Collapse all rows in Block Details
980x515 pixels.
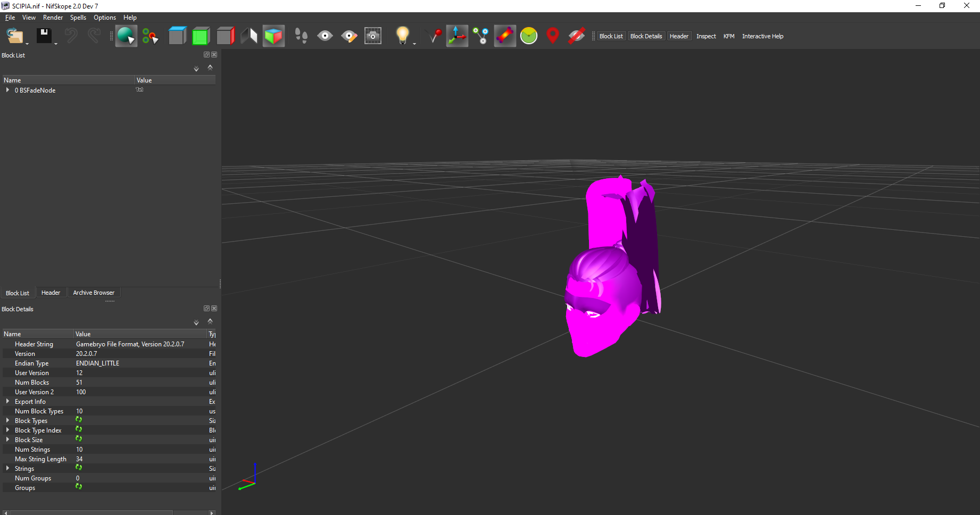(210, 321)
